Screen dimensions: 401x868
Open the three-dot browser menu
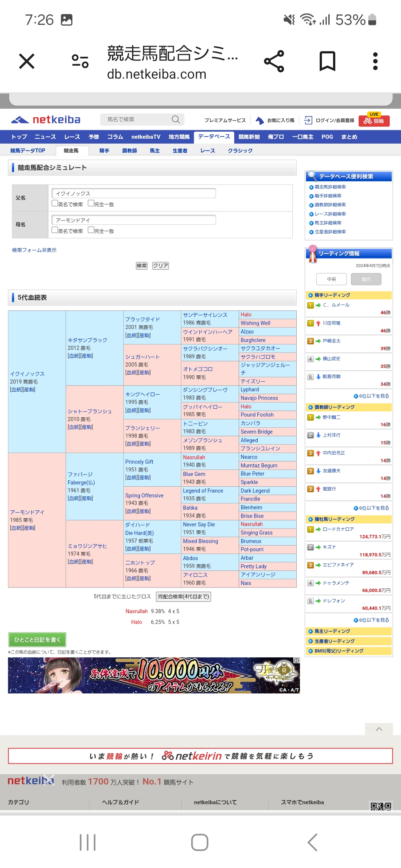(375, 61)
